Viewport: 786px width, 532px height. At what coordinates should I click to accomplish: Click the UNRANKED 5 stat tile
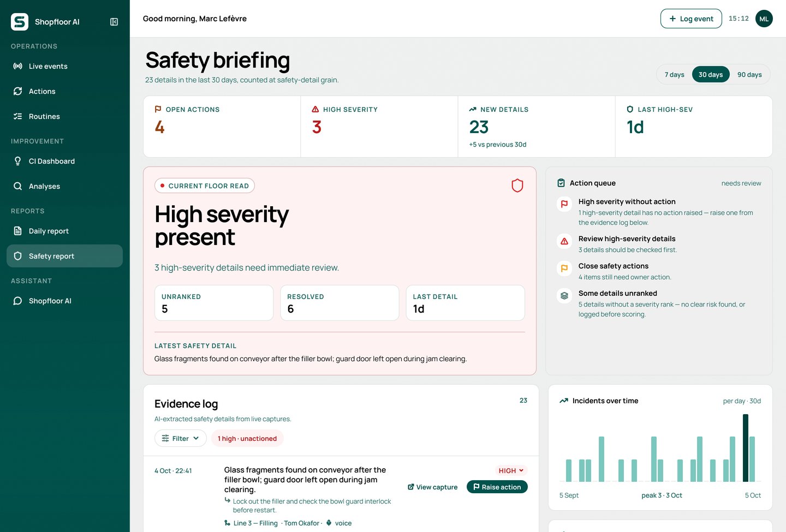(x=214, y=303)
